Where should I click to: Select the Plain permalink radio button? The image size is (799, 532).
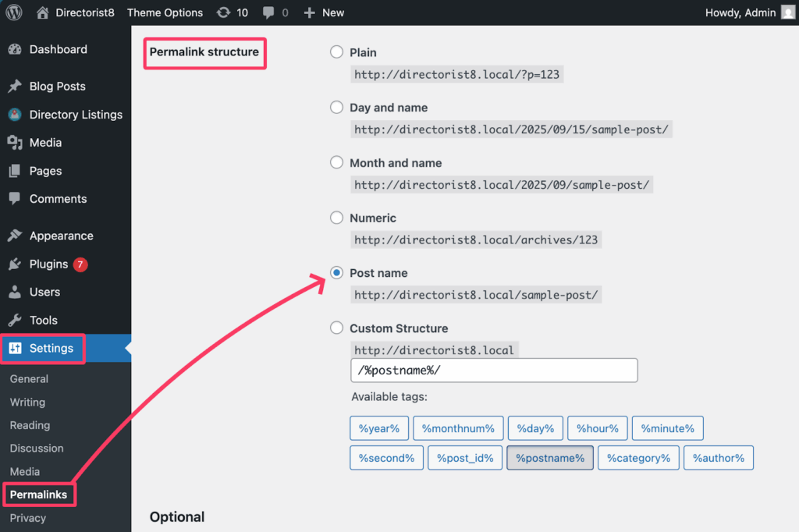coord(336,52)
